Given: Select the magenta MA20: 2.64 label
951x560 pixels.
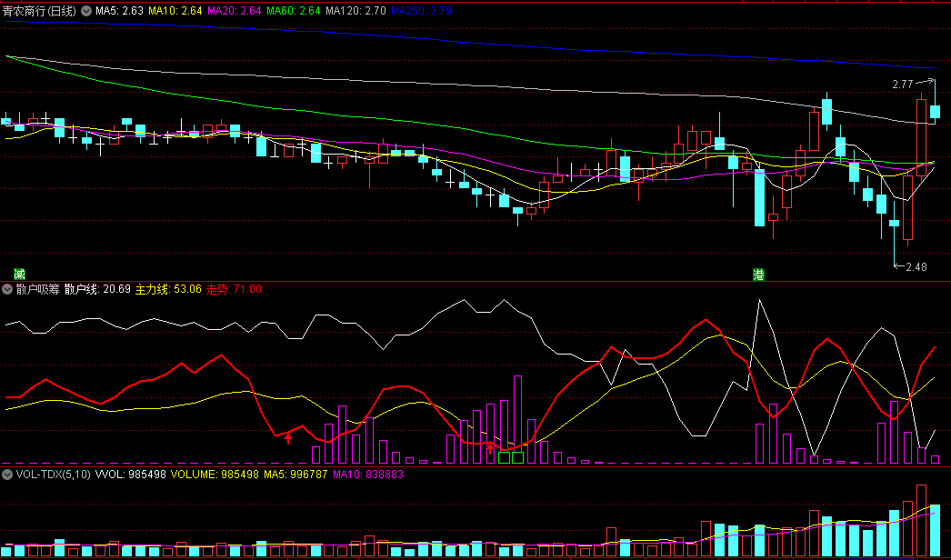Looking at the screenshot, I should point(234,11).
